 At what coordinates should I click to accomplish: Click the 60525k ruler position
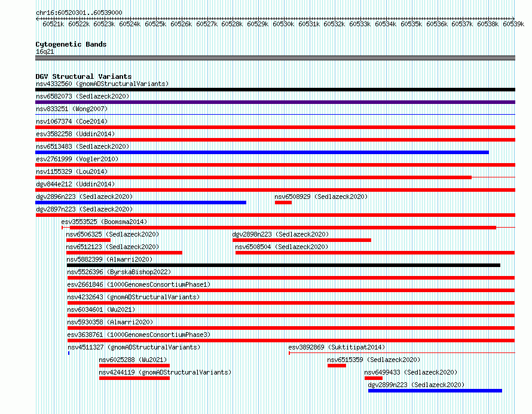click(155, 24)
